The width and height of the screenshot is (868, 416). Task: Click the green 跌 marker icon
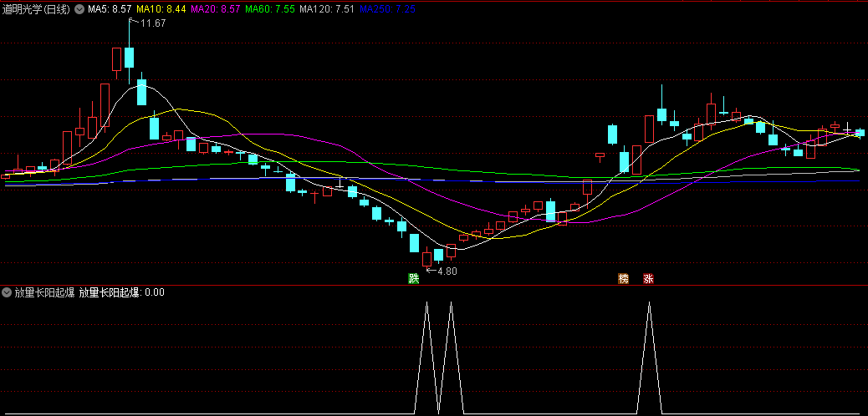tap(414, 278)
